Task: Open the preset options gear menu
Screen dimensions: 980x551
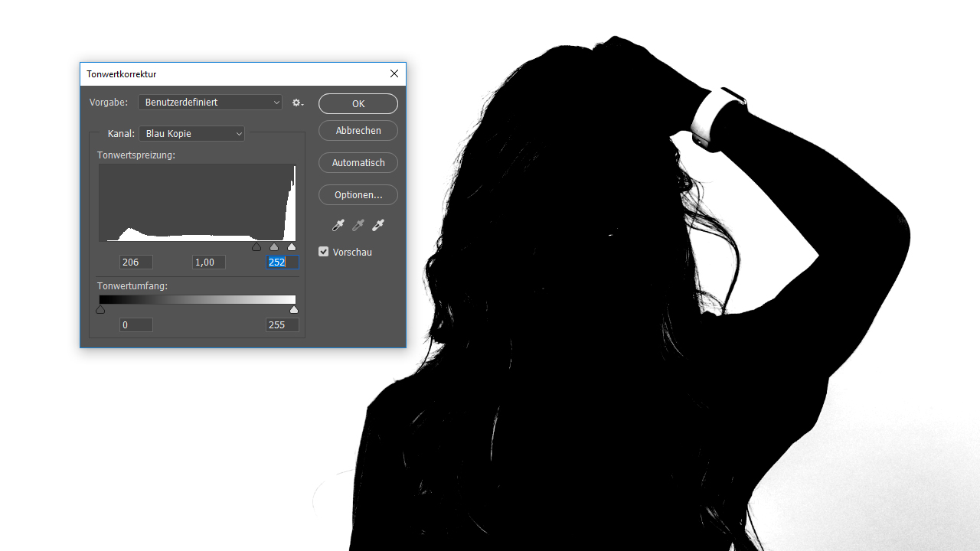Action: coord(298,103)
